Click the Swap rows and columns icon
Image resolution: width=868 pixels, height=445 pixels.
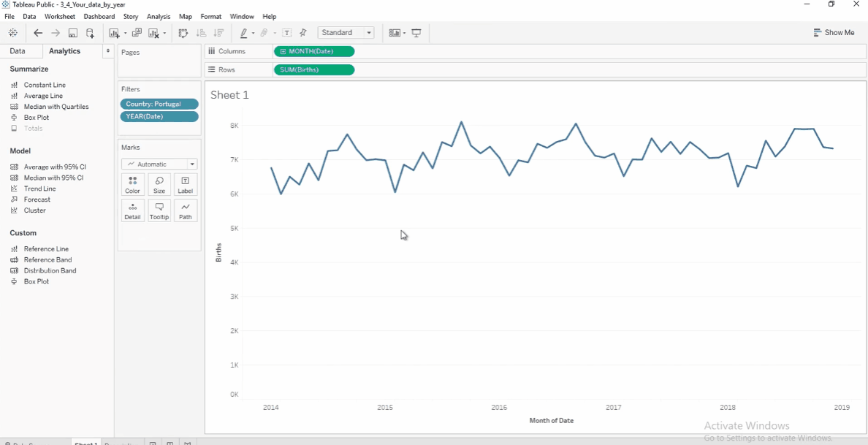183,33
